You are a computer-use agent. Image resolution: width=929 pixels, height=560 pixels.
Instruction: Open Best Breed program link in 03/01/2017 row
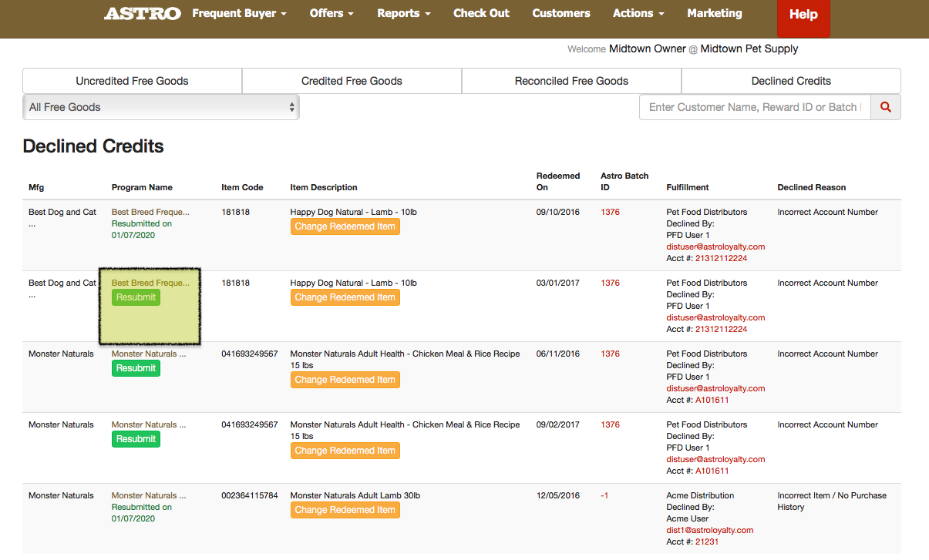(150, 283)
